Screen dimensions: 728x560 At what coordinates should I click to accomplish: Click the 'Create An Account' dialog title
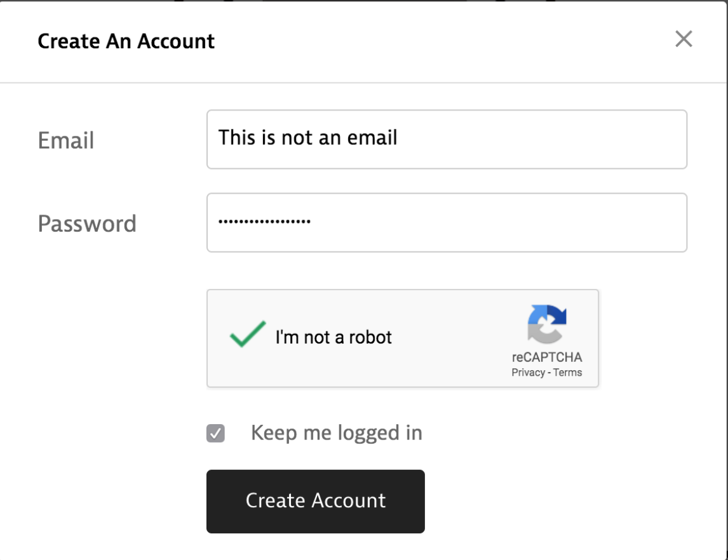pyautogui.click(x=126, y=41)
